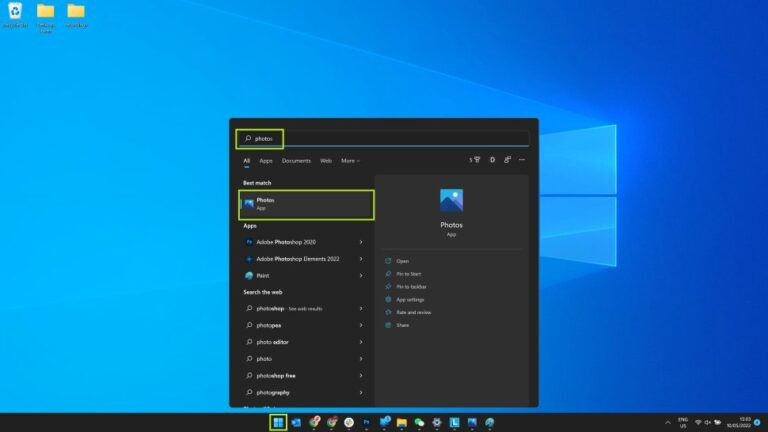The image size is (768, 432).
Task: Select the All search tab
Action: click(x=246, y=161)
